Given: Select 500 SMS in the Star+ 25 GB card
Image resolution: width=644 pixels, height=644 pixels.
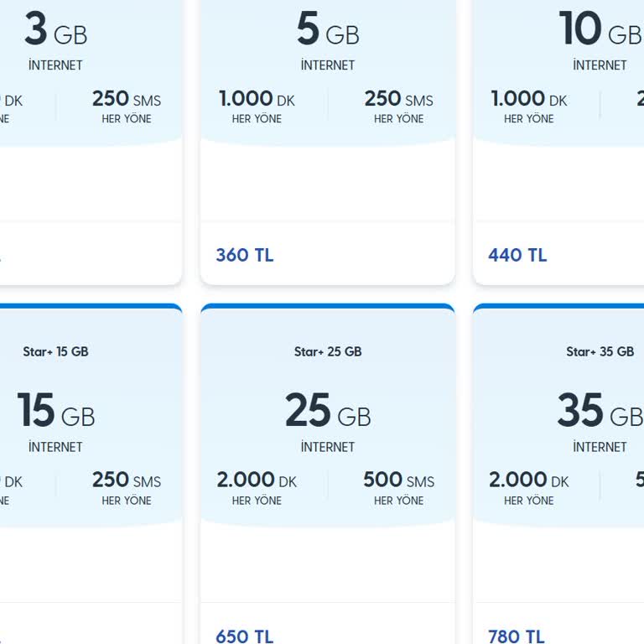Looking at the screenshot, I should tap(398, 480).
